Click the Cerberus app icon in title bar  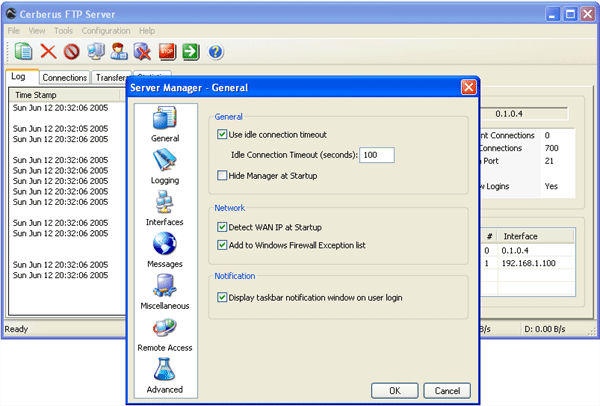click(11, 14)
